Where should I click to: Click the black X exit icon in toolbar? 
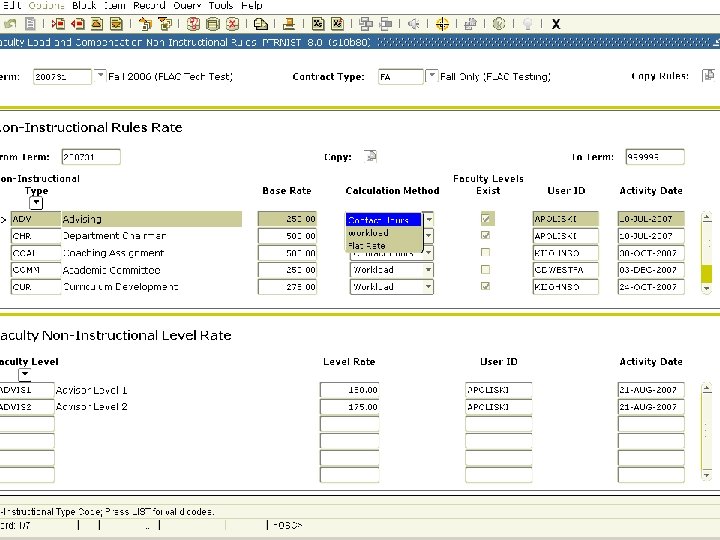pyautogui.click(x=556, y=24)
